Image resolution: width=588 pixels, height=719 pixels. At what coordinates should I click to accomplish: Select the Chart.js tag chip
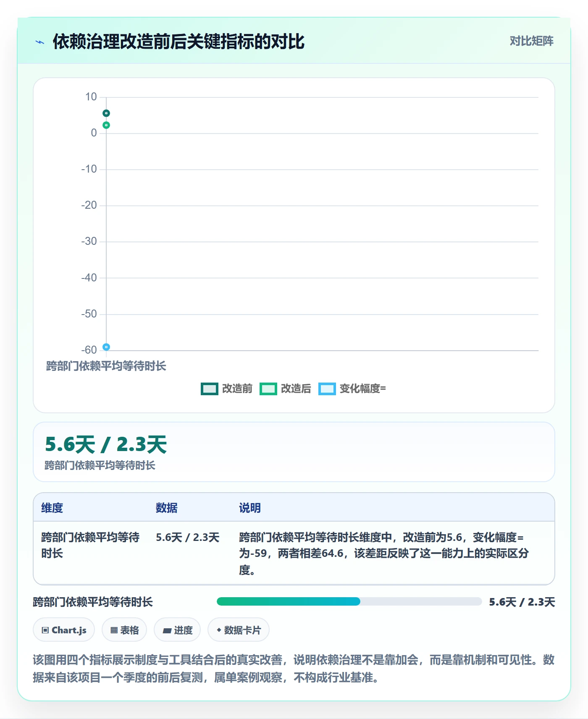[64, 630]
